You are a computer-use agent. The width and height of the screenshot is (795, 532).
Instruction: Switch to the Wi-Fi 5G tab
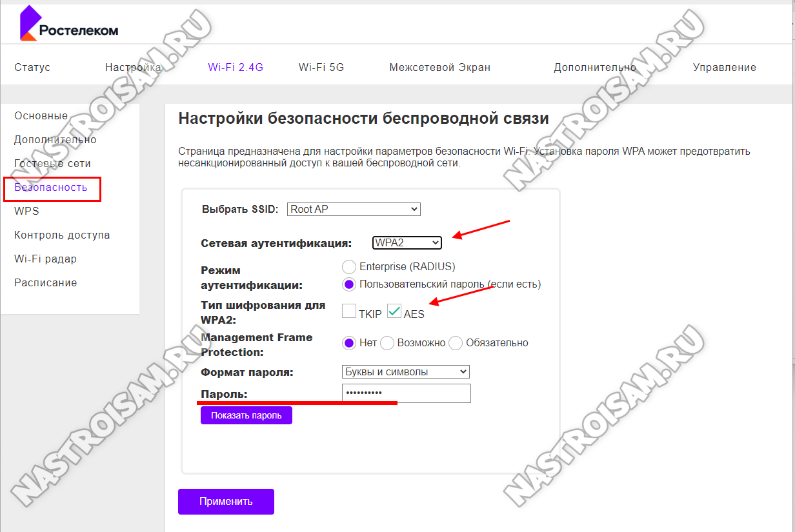(x=321, y=67)
